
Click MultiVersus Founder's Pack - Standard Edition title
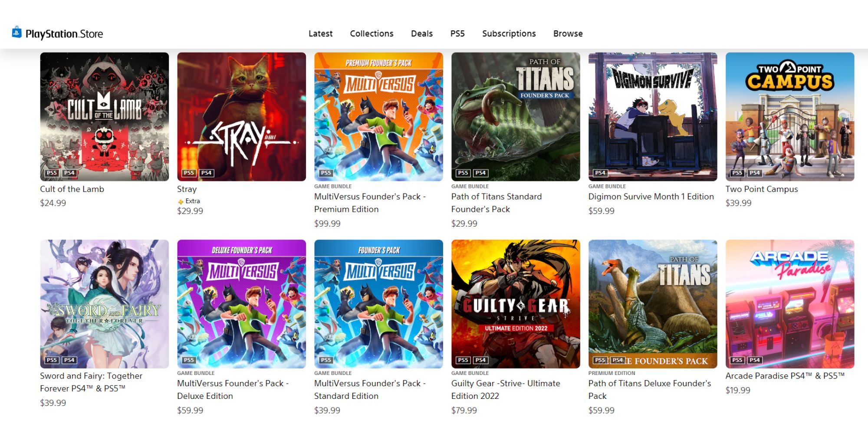point(370,389)
